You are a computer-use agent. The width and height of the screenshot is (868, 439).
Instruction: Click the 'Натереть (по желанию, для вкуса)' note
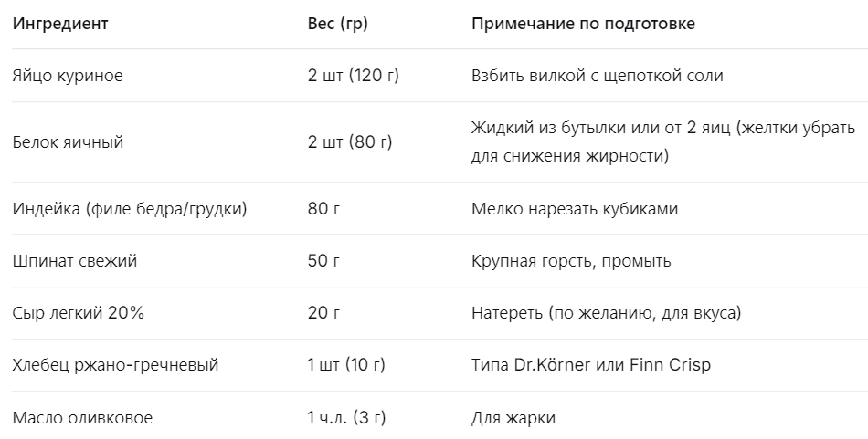(606, 313)
